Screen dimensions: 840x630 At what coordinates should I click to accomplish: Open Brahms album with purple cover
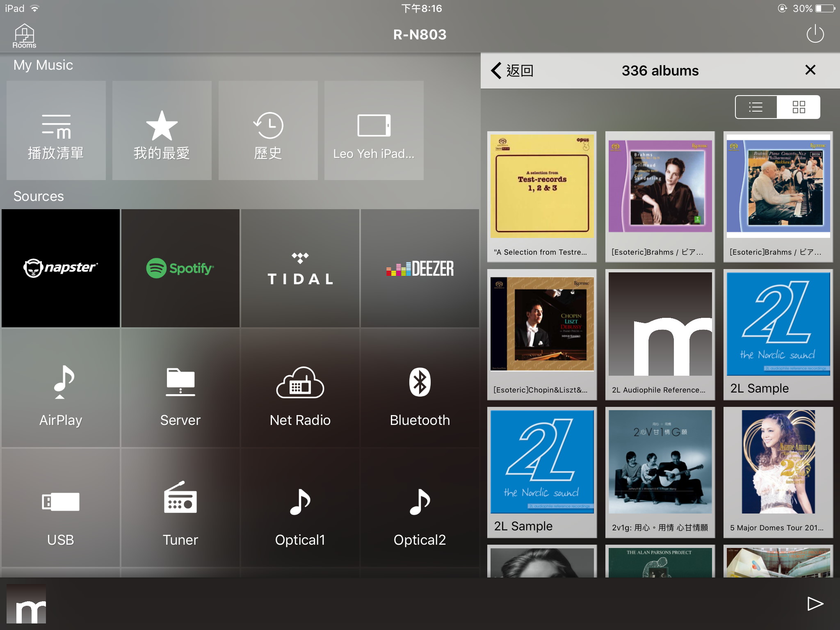point(660,196)
